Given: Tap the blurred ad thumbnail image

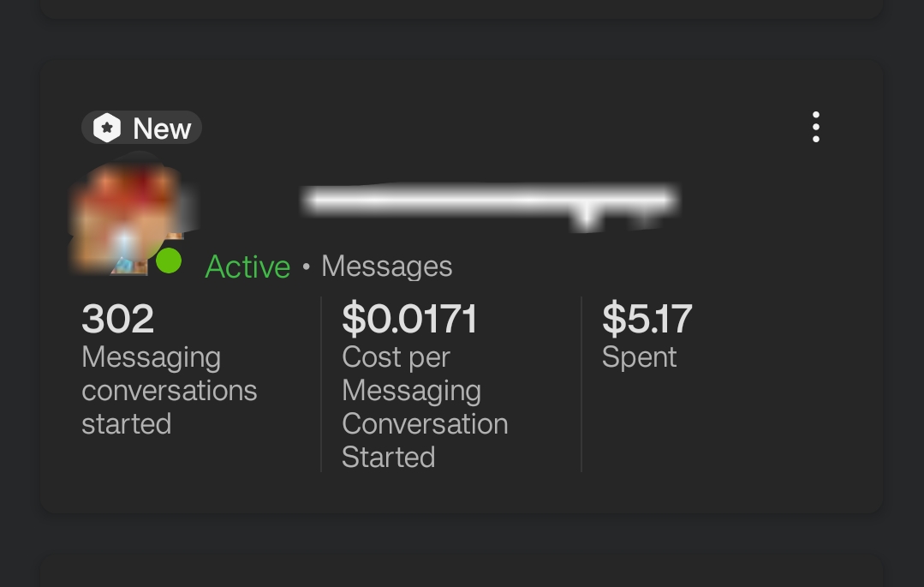Looking at the screenshot, I should [x=128, y=214].
